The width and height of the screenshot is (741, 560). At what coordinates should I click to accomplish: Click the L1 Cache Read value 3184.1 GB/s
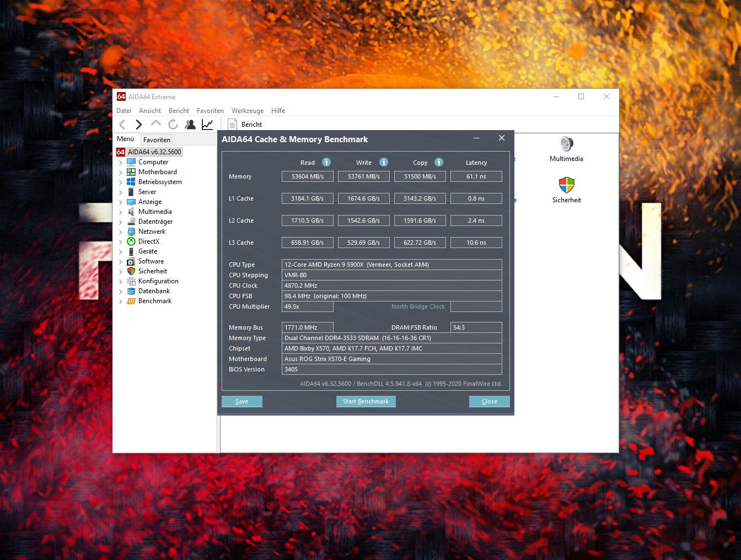[x=308, y=198]
